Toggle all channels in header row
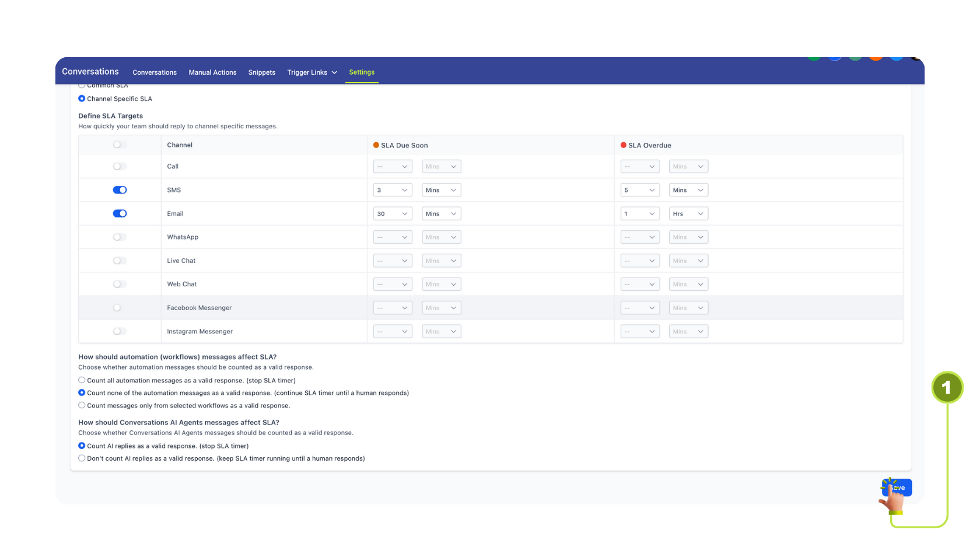This screenshot has width=980, height=551. 120,145
